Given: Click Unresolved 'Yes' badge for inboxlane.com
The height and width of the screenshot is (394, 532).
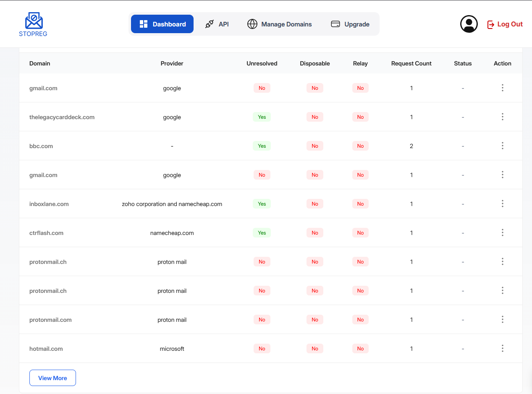Looking at the screenshot, I should click(262, 204).
